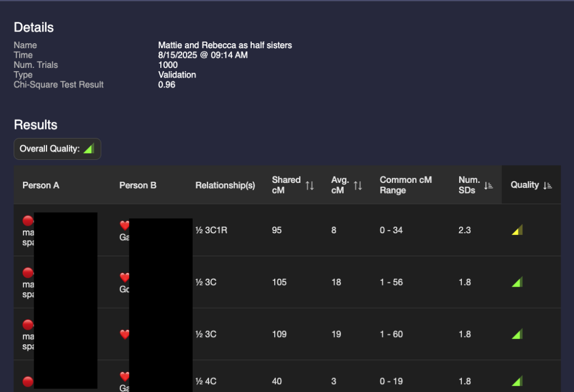Click the Num. SDs sort icon
Image resolution: width=574 pixels, height=392 pixels.
pos(488,185)
